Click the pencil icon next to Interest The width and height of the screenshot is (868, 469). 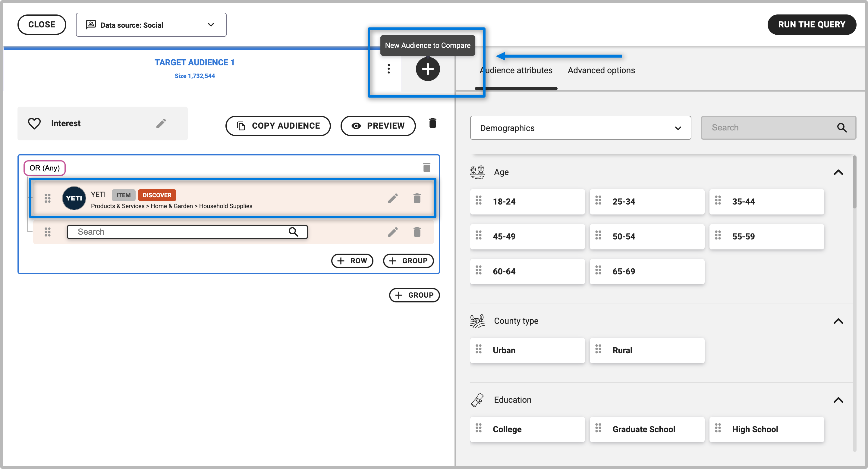[x=161, y=124]
